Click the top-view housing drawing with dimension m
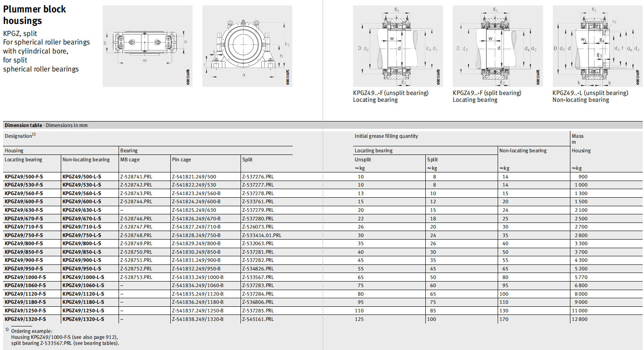Image resolution: width=644 pixels, height=350 pixels. (147, 46)
